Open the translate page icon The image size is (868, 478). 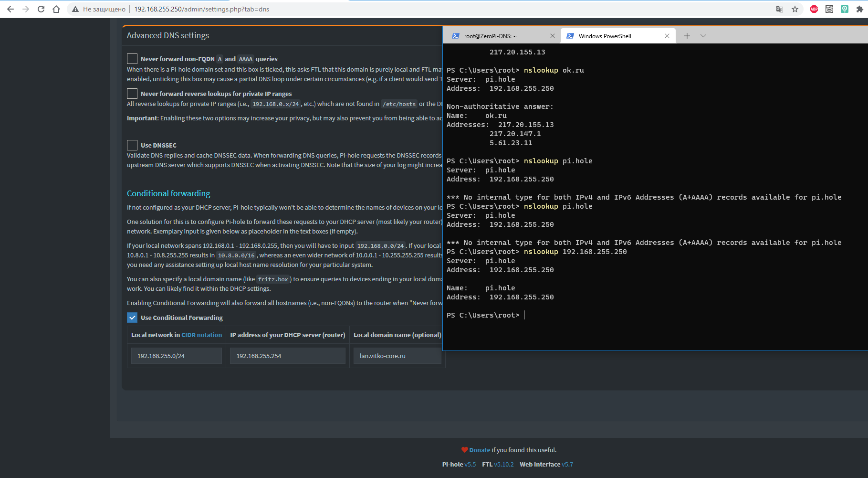(x=780, y=9)
